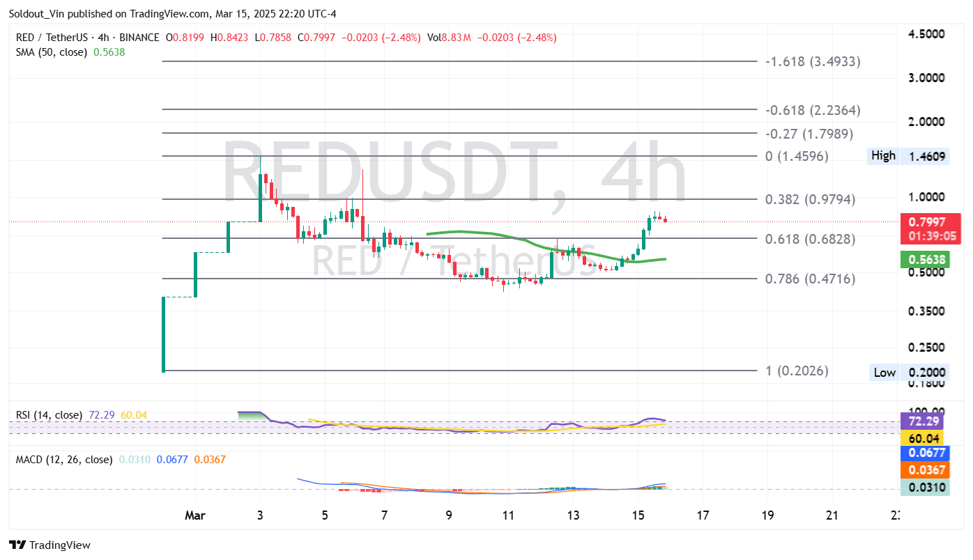Click date 9 on the time axis
This screenshot has height=560, width=973.
pyautogui.click(x=450, y=515)
